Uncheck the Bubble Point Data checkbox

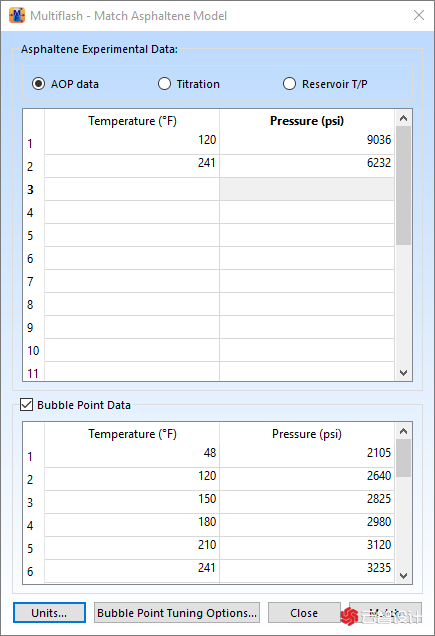click(26, 405)
